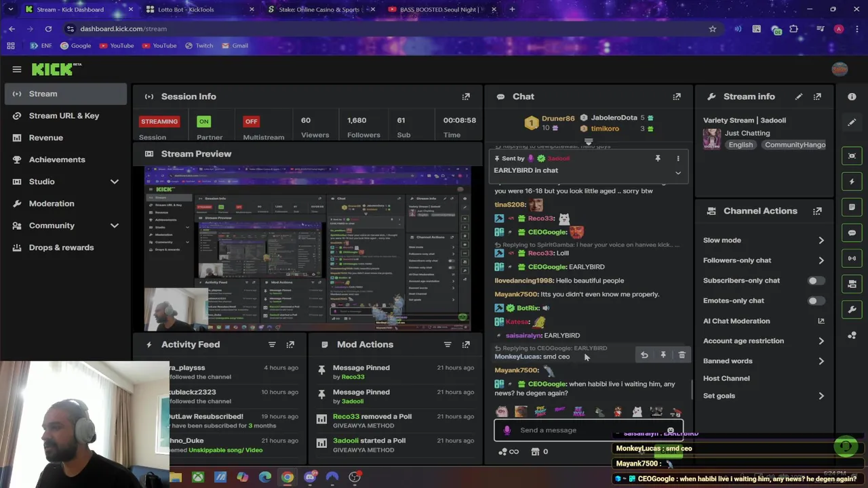The image size is (868, 488).
Task: Open AI Chat Moderation link
Action: click(x=763, y=321)
